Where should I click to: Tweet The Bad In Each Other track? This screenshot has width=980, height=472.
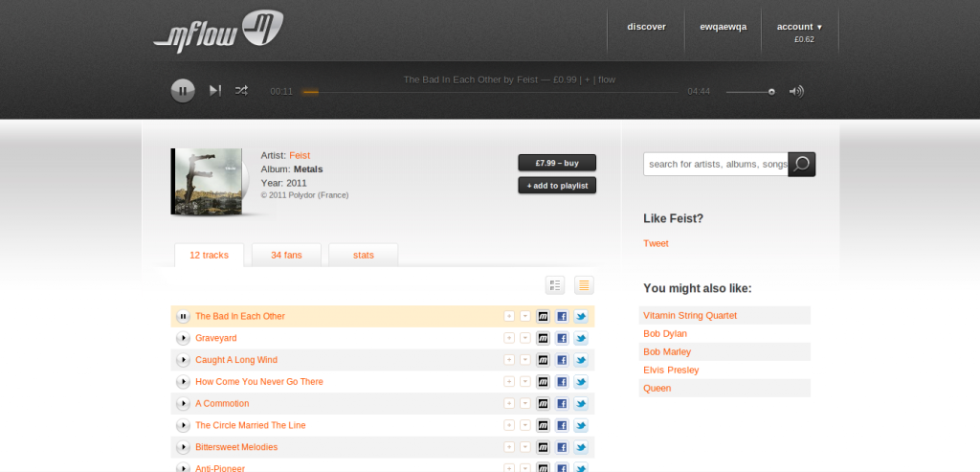[581, 316]
